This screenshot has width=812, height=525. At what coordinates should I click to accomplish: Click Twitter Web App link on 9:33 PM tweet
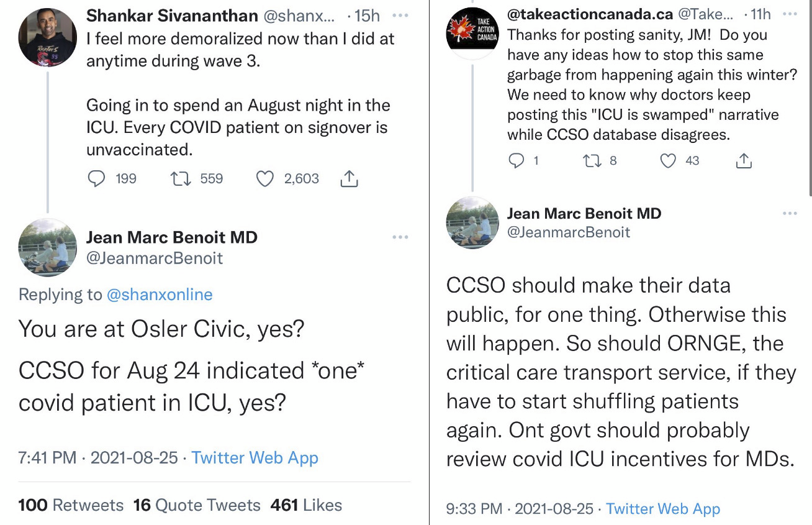tap(663, 509)
